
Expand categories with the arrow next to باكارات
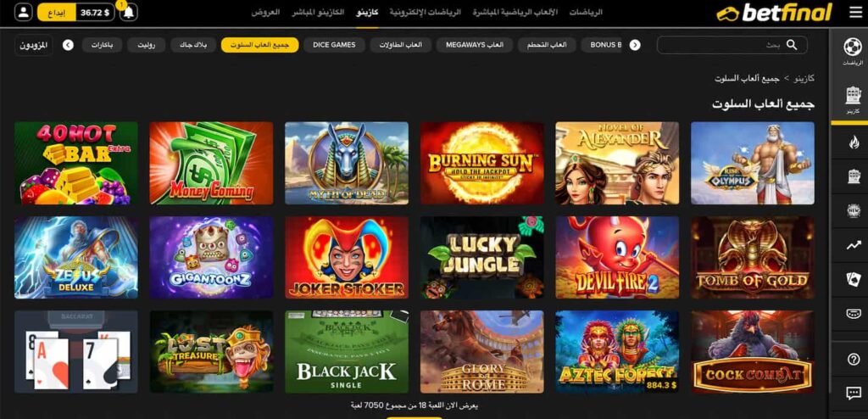(x=68, y=45)
